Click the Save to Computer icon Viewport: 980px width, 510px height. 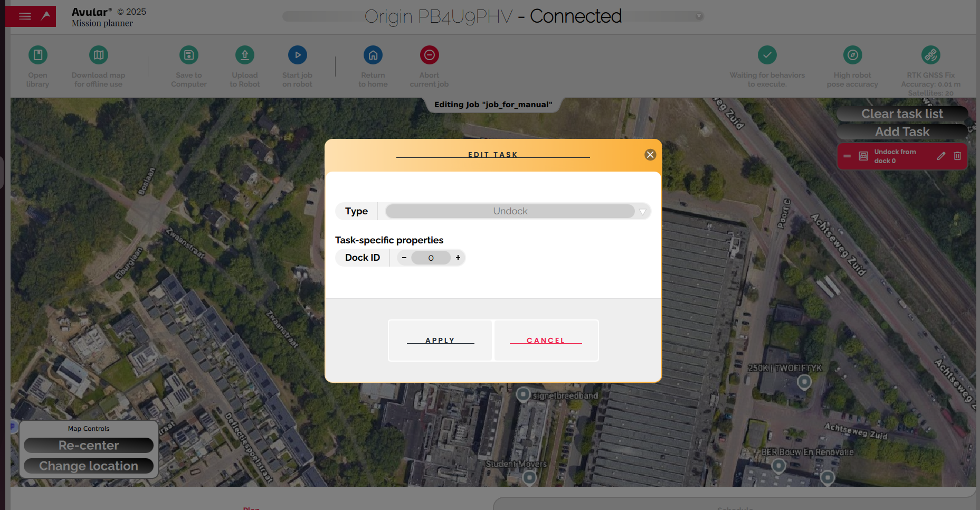point(188,55)
